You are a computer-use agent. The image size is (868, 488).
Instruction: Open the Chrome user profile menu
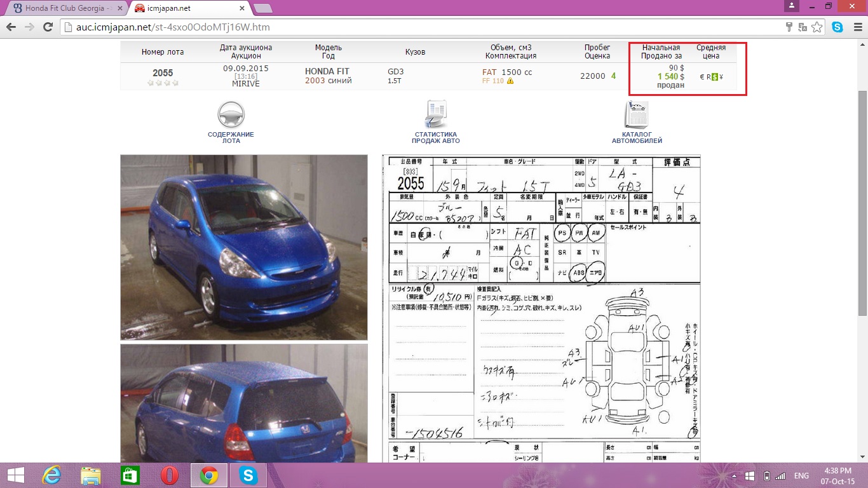point(791,6)
